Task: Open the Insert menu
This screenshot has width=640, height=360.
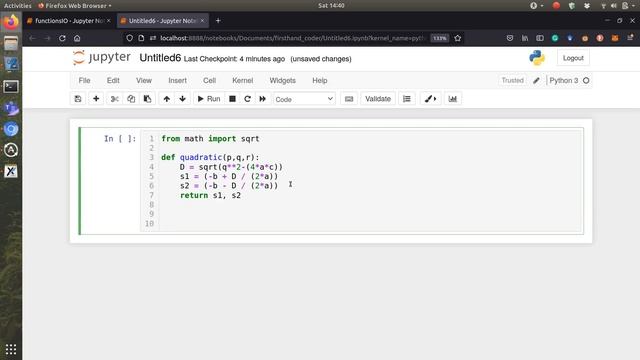Action: [x=178, y=80]
